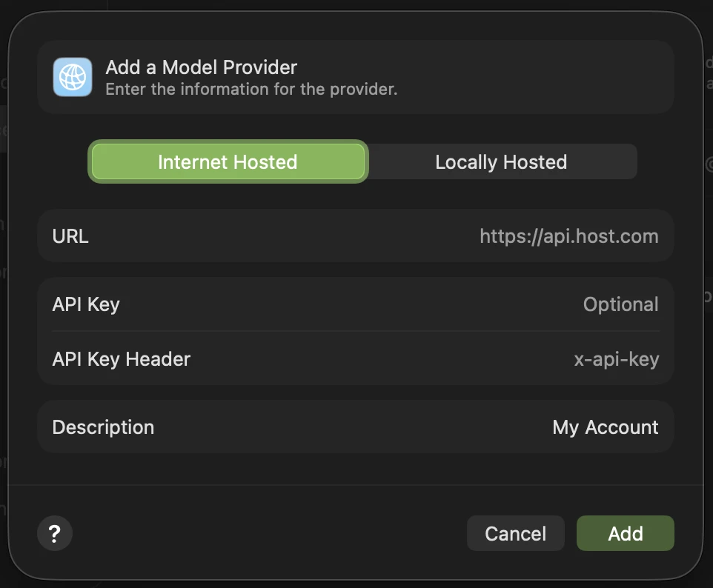Click the URL label

[70, 236]
